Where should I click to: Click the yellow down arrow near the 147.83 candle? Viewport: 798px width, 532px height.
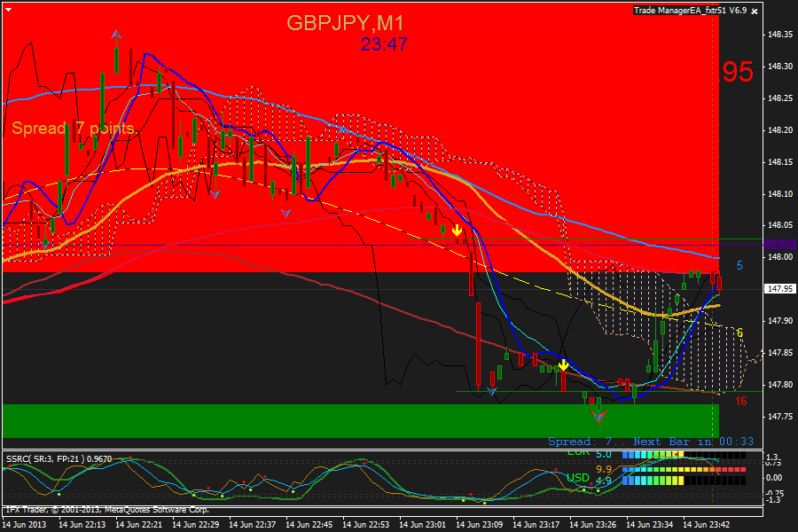(563, 364)
